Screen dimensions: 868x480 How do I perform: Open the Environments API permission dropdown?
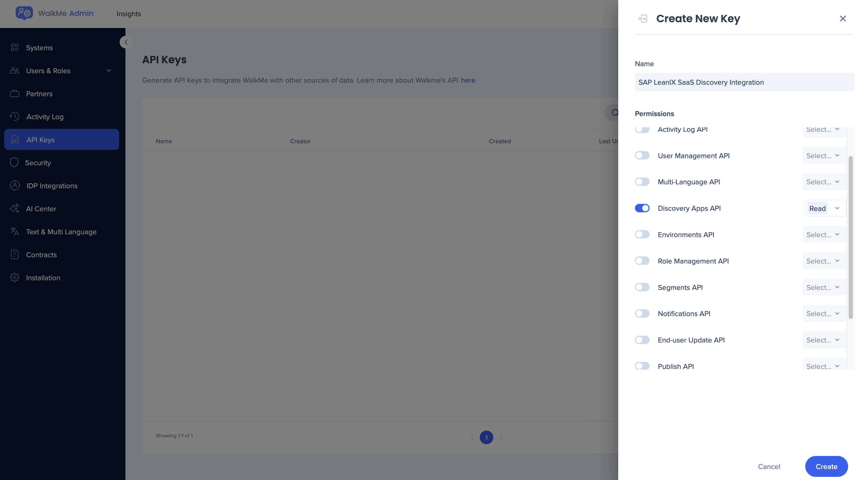click(824, 235)
